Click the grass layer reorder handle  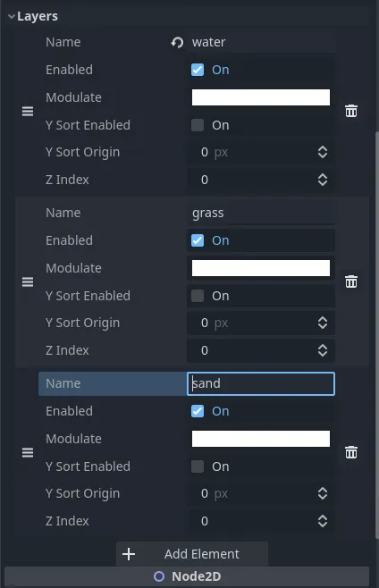click(28, 282)
